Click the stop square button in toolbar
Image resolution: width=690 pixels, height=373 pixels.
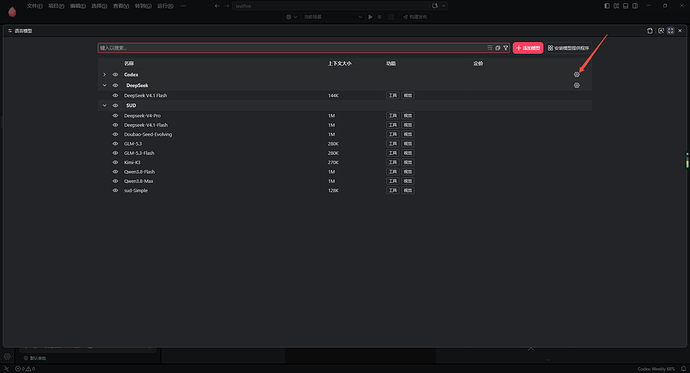point(380,17)
